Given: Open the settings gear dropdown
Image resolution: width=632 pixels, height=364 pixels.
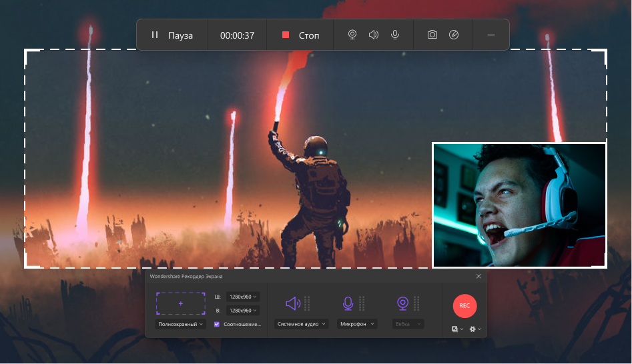Looking at the screenshot, I should click(x=475, y=329).
